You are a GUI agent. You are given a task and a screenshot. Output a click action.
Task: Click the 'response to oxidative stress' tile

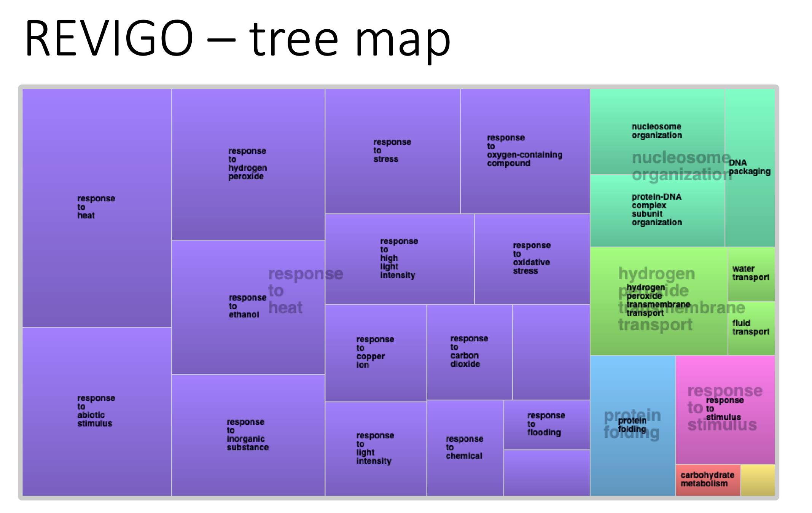pyautogui.click(x=532, y=259)
